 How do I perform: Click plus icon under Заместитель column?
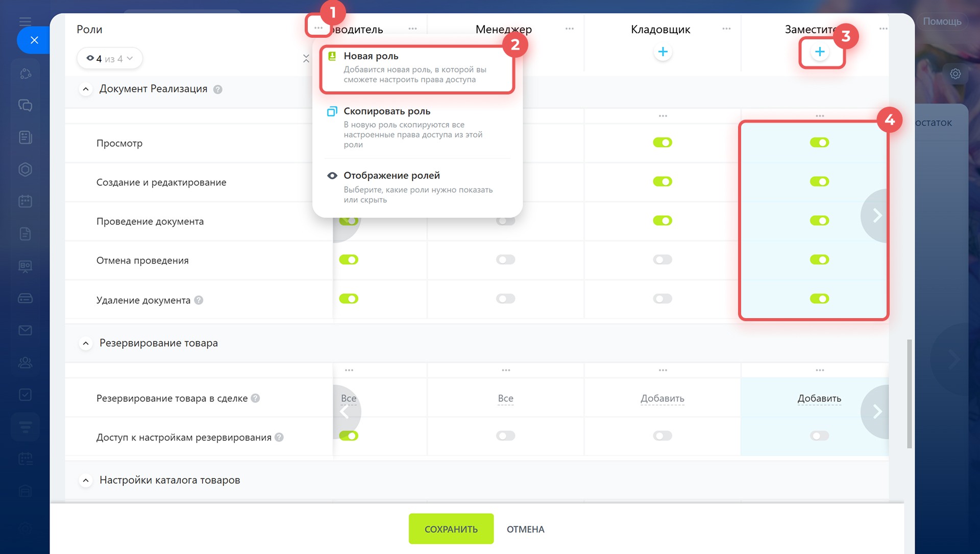point(819,52)
